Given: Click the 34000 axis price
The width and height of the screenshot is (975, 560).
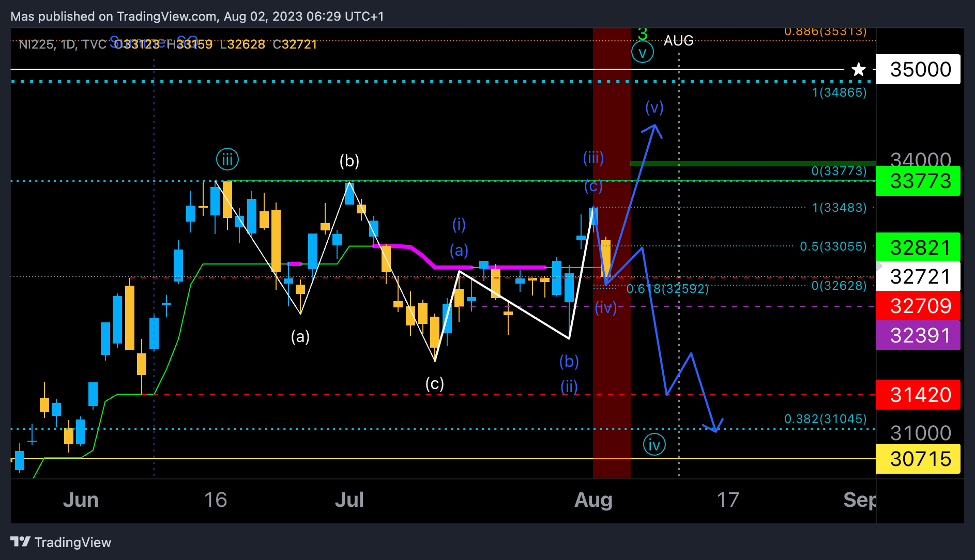Looking at the screenshot, I should pos(921,159).
